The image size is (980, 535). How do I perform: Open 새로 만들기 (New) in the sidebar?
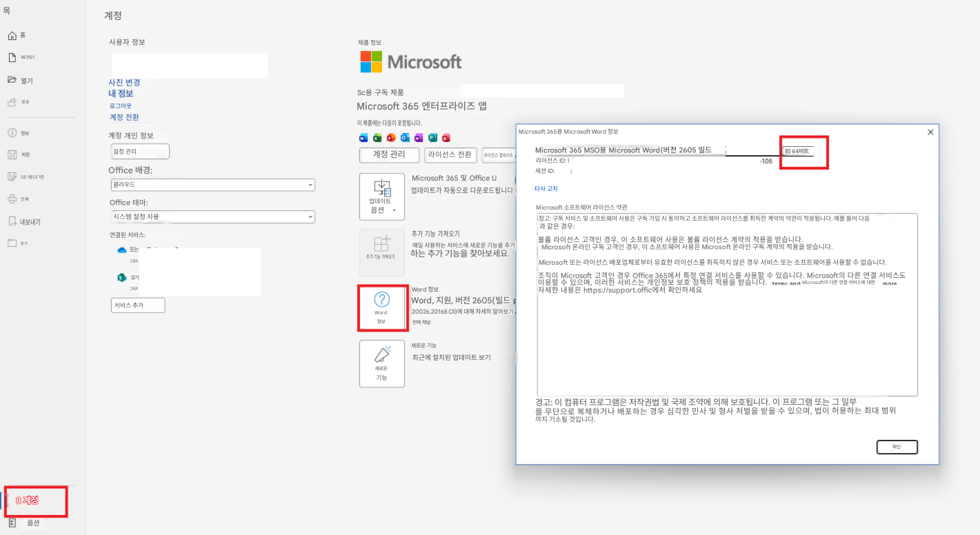tap(21, 57)
